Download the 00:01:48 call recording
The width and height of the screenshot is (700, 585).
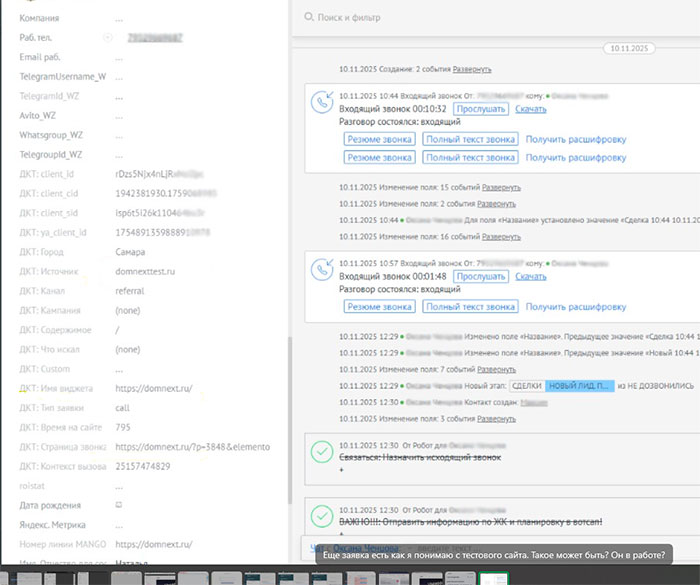point(531,276)
